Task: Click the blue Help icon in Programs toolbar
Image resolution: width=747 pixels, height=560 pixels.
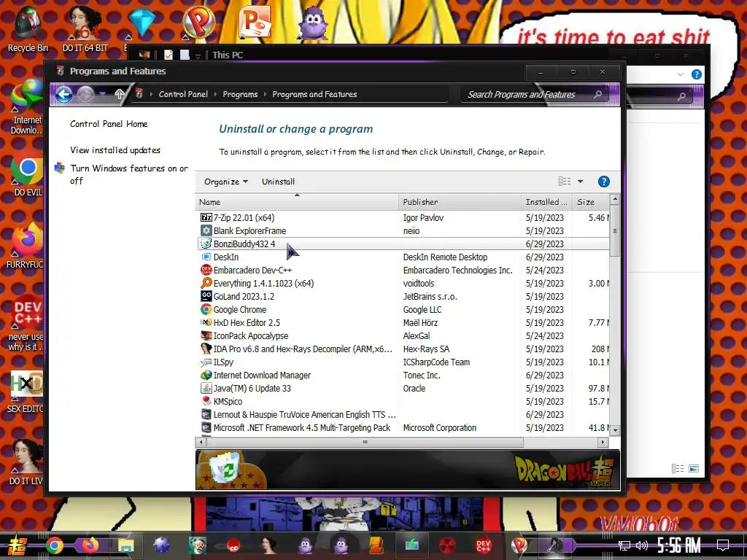Action: point(603,182)
